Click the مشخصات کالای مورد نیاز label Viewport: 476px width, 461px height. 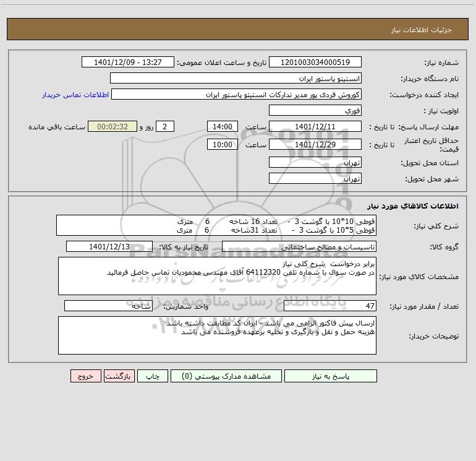(x=419, y=277)
